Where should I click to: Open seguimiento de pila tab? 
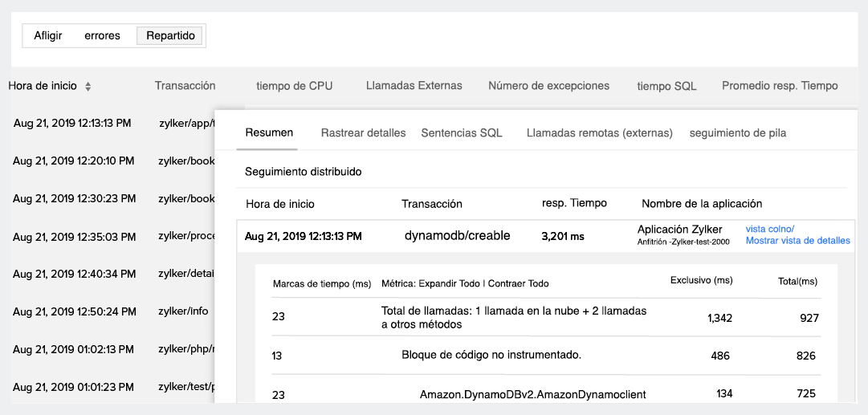[738, 132]
